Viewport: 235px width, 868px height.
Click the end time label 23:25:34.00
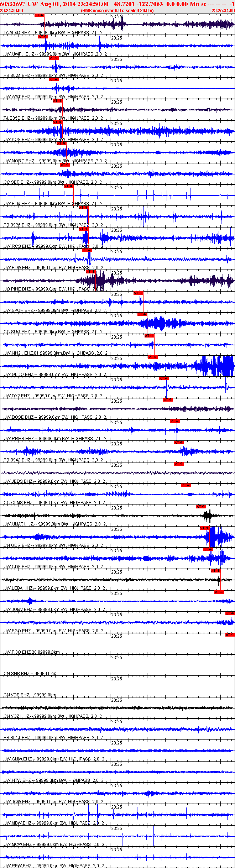(223, 11)
